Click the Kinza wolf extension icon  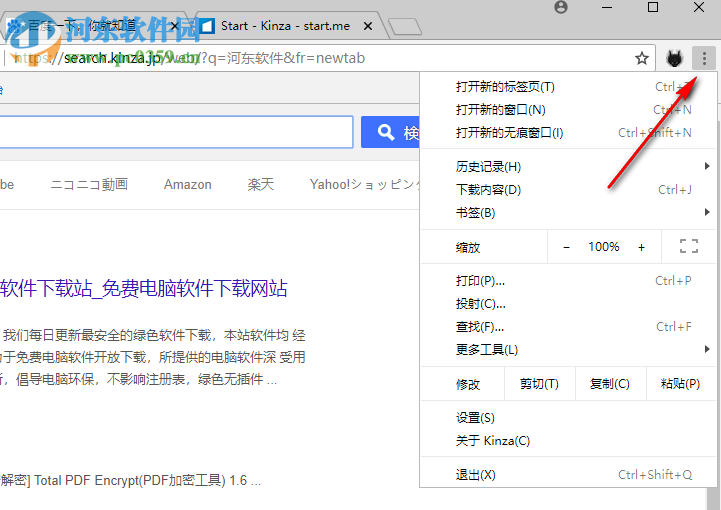(674, 58)
